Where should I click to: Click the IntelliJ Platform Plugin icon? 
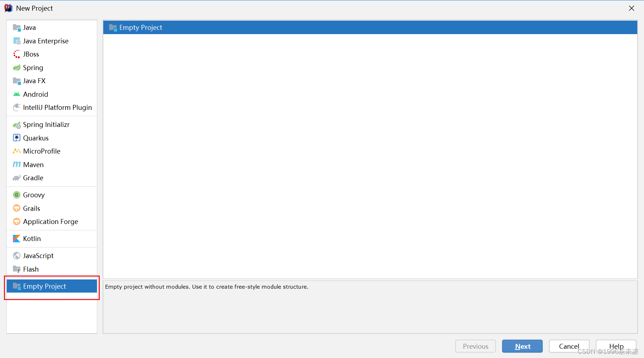coord(17,107)
